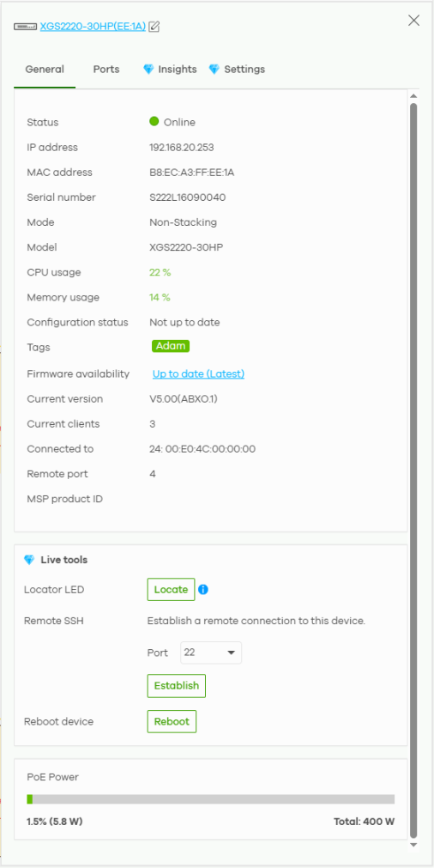Click the Locate button
The height and width of the screenshot is (868, 434).
171,590
